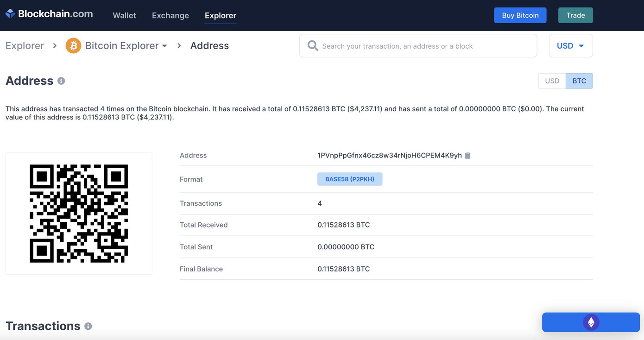Click the Buy Bitcoin button
The width and height of the screenshot is (644, 340).
tap(520, 15)
